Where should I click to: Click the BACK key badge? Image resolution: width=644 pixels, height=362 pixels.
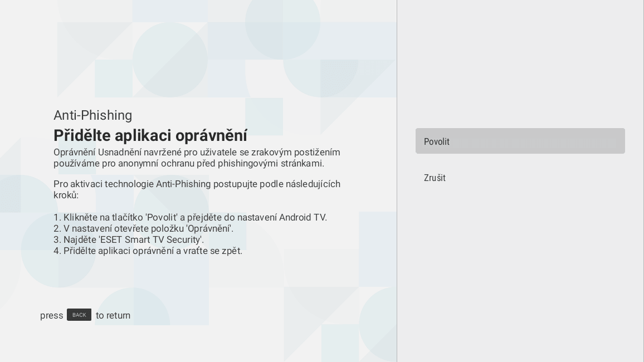pos(79,315)
